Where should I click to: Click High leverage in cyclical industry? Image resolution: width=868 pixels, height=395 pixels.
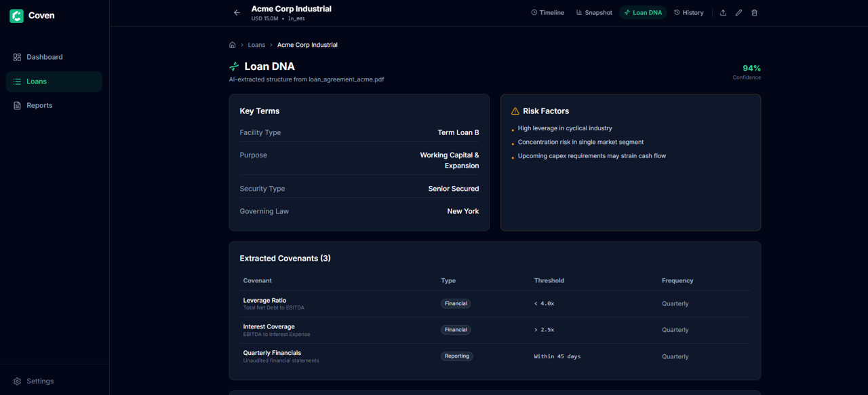click(x=565, y=128)
